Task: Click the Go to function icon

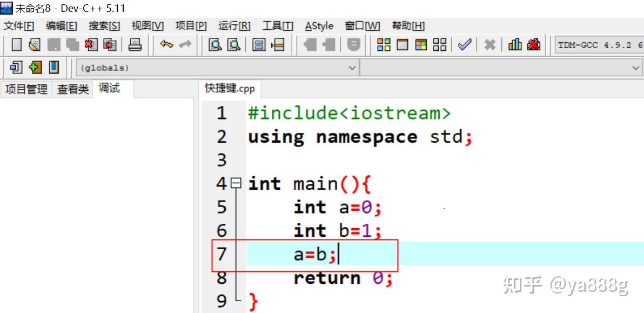Action: tap(259, 44)
